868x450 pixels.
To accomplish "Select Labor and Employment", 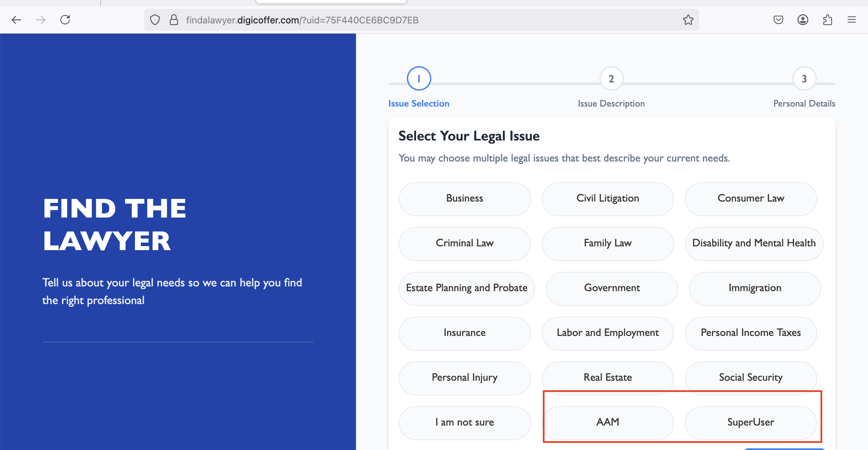I will point(608,333).
